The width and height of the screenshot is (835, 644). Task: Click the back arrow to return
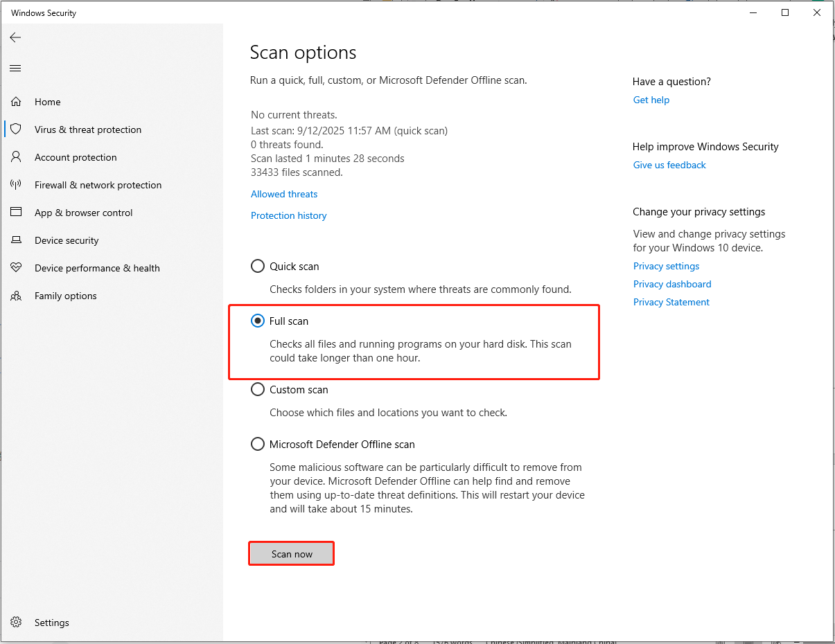tap(15, 37)
